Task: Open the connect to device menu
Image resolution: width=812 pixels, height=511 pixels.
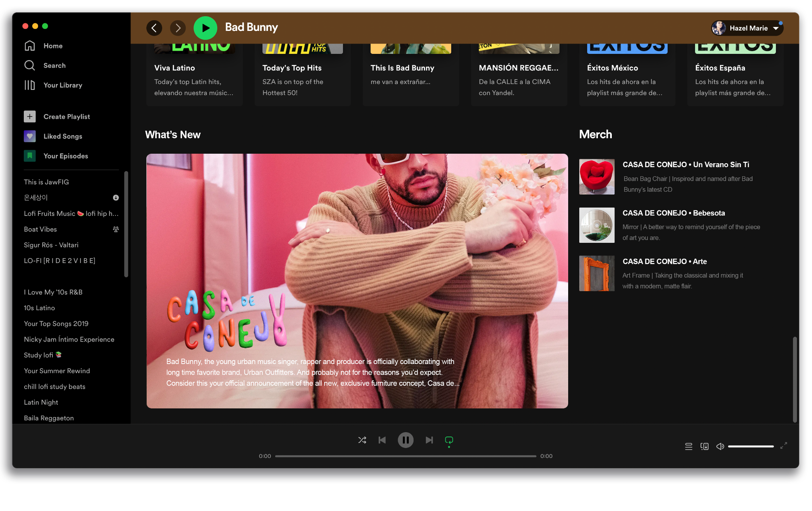Action: (705, 446)
